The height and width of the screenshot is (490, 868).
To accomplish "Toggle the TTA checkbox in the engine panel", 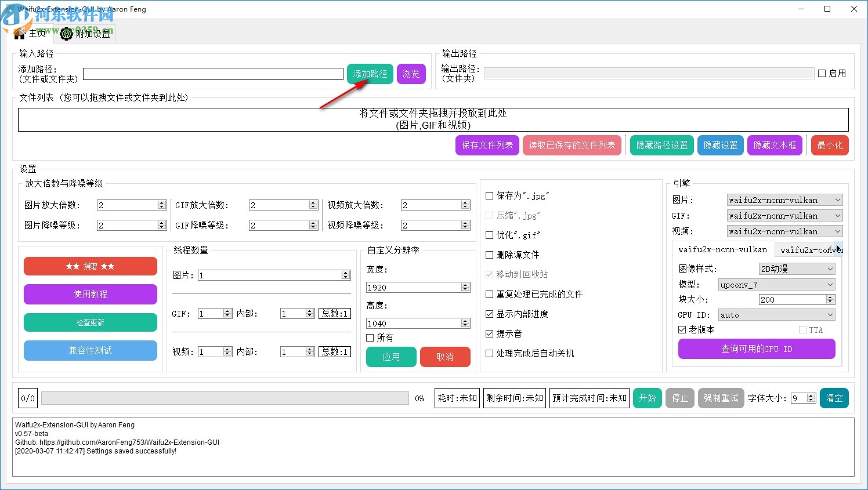I will (x=801, y=329).
